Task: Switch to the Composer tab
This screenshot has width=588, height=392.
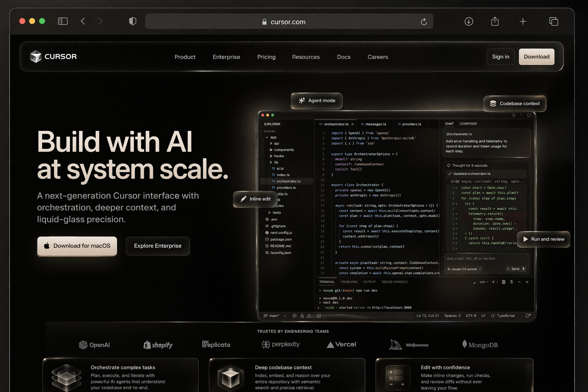Action: click(468, 124)
